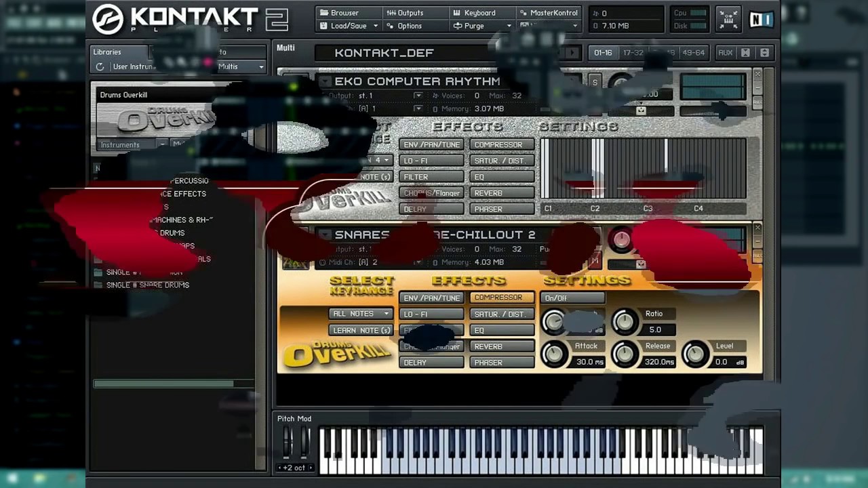Open EKO Computer Rhythm output dropdown
The height and width of the screenshot is (488, 868).
418,96
